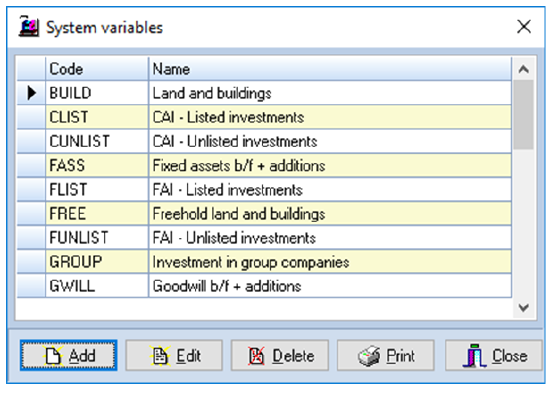The width and height of the screenshot is (550, 393).
Task: Select the GROUP code cell
Action: click(97, 262)
